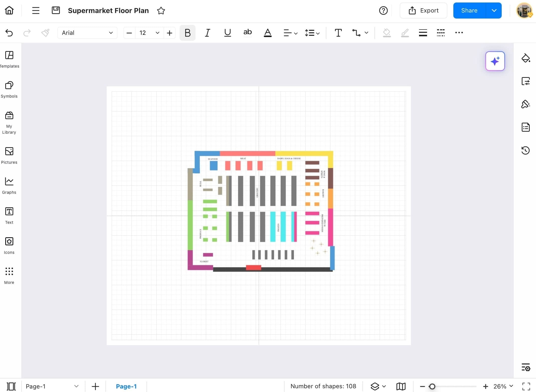Toggle bold formatting
Image resolution: width=536 pixels, height=392 pixels.
pyautogui.click(x=187, y=33)
